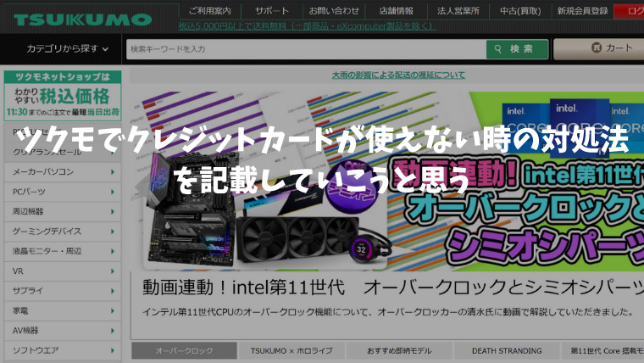Click the green 検索 button
This screenshot has height=363, width=644.
pos(517,49)
